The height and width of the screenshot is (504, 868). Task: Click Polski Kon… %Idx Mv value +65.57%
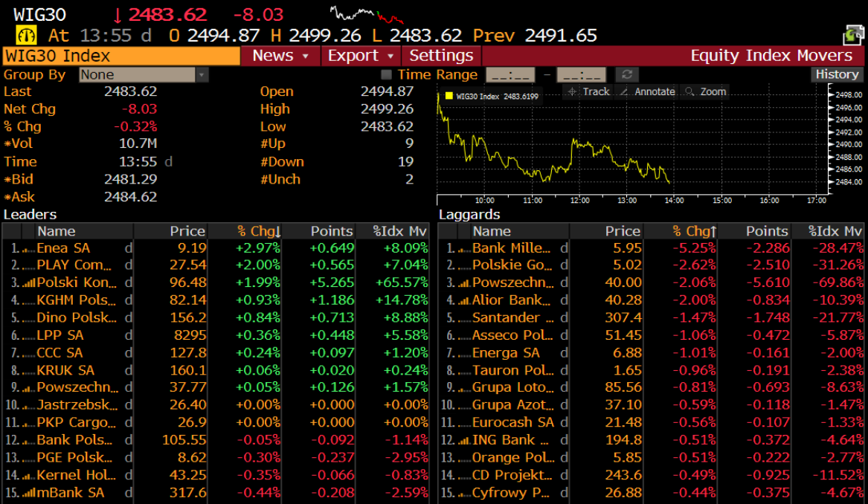click(402, 282)
